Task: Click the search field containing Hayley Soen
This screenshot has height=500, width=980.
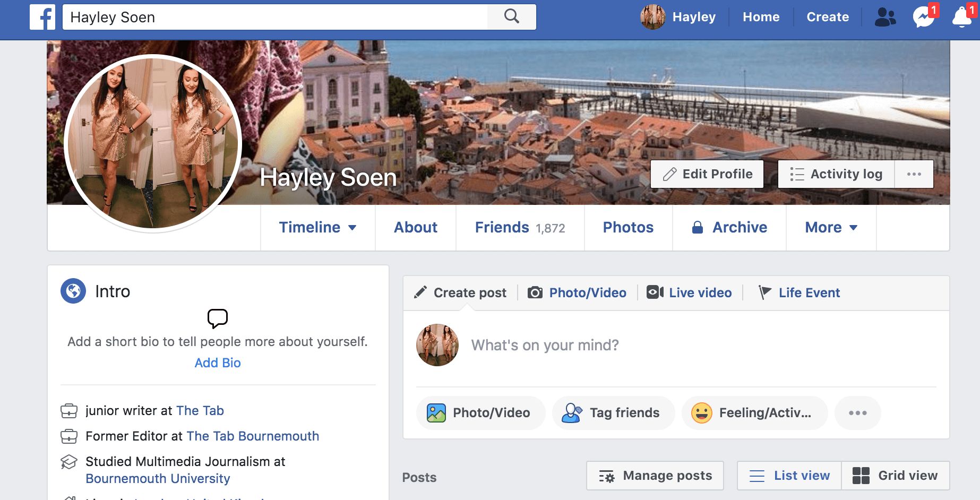Action: tap(275, 17)
